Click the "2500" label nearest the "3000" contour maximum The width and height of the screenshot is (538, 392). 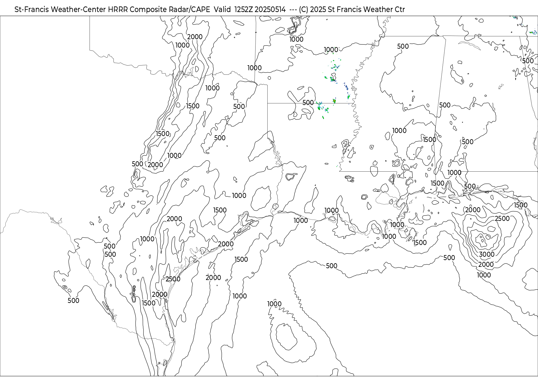click(502, 219)
